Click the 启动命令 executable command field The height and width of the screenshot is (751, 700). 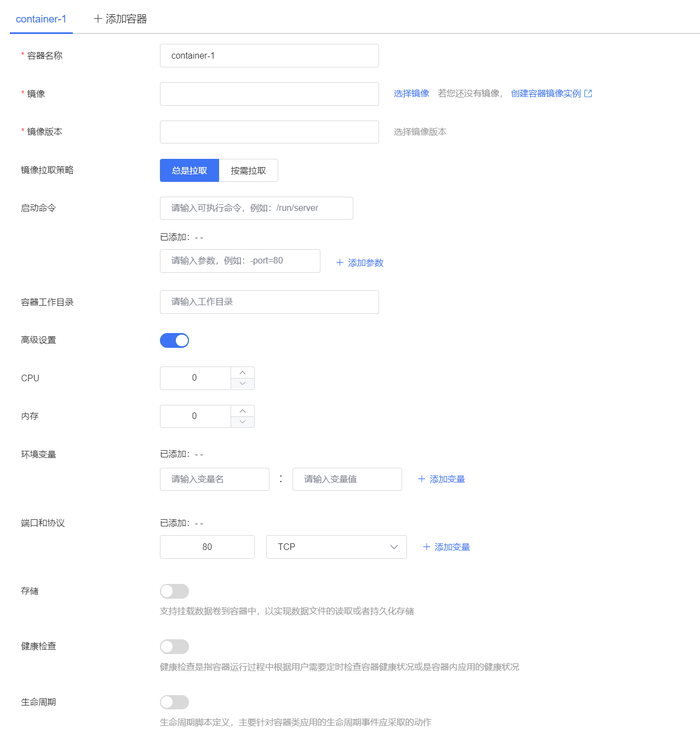pyautogui.click(x=256, y=208)
